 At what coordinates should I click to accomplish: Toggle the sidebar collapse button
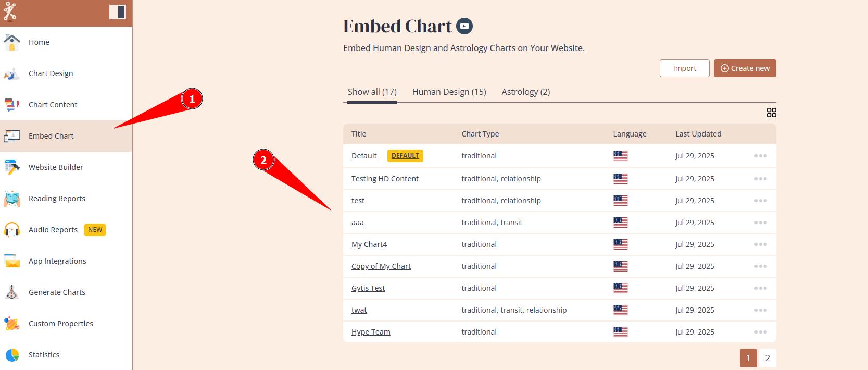[x=118, y=11]
